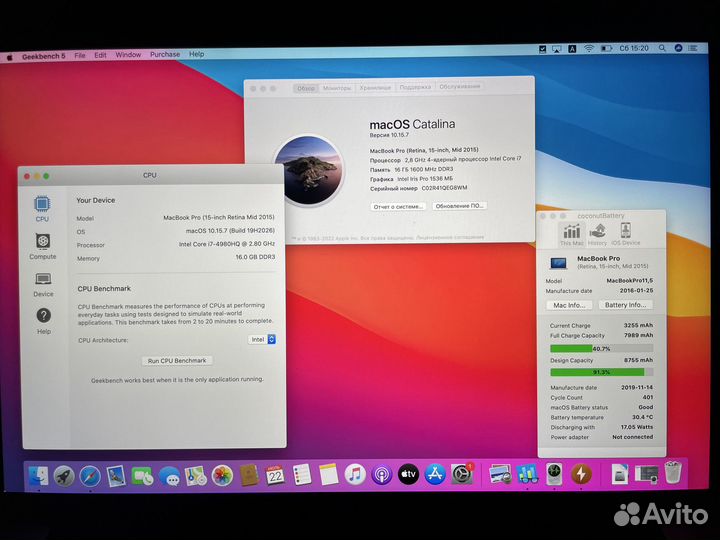Open Reminders from the Dock
The width and height of the screenshot is (720, 540).
pos(302,475)
